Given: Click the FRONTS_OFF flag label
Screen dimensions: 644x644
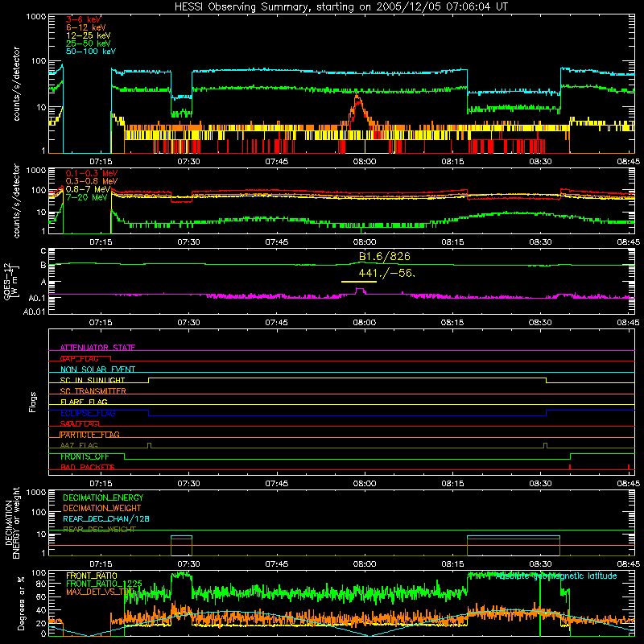Looking at the screenshot, I should pyautogui.click(x=85, y=456).
